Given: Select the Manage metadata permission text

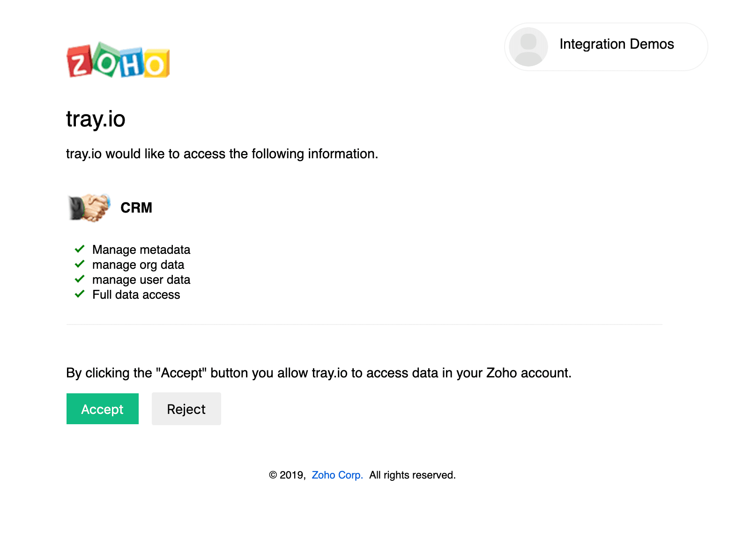Looking at the screenshot, I should pyautogui.click(x=141, y=250).
